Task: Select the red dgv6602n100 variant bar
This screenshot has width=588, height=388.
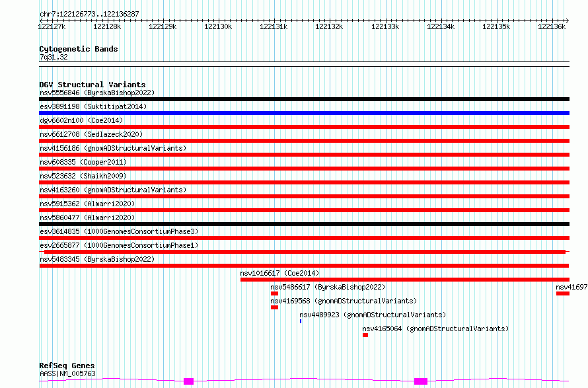Action: pyautogui.click(x=304, y=127)
